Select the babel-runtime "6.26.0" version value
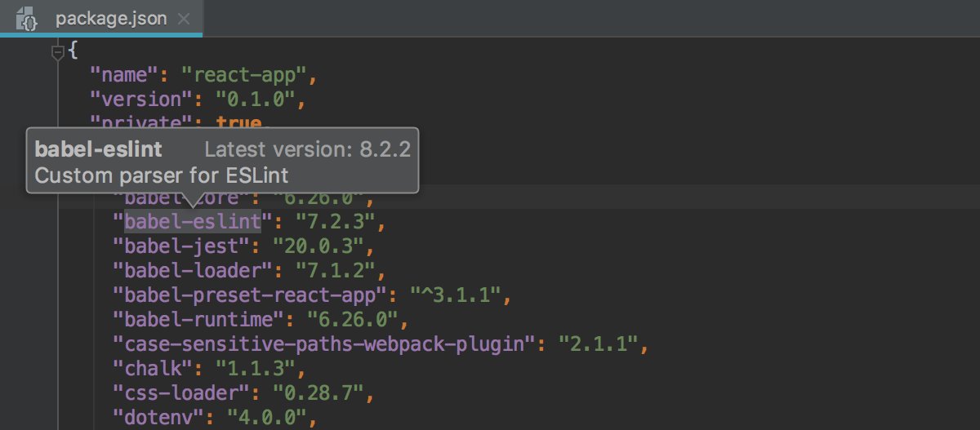Image resolution: width=980 pixels, height=430 pixels. click(351, 319)
